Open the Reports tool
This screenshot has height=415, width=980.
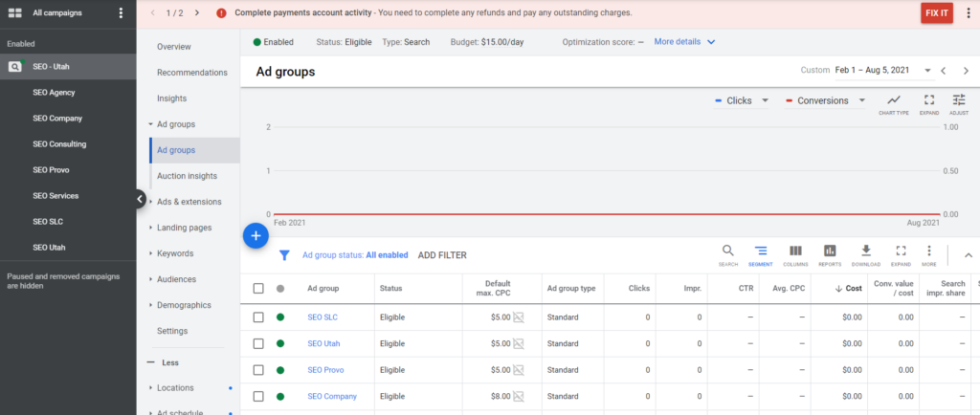[830, 255]
